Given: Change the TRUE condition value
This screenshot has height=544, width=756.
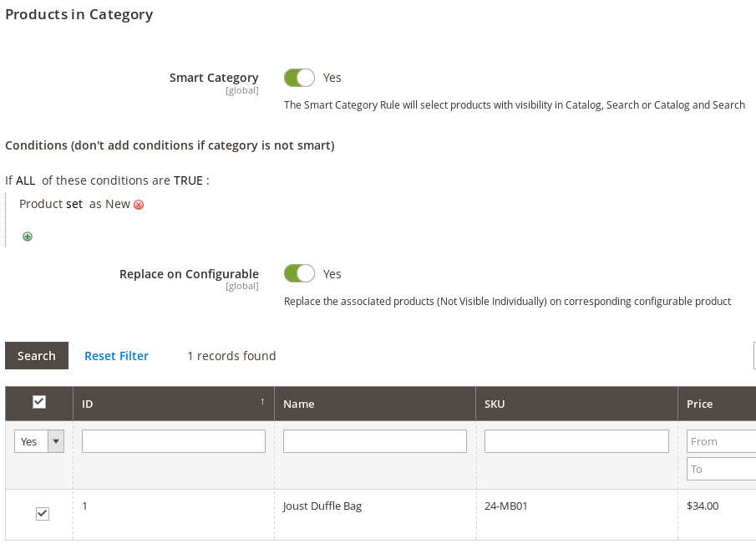Looking at the screenshot, I should tap(188, 180).
